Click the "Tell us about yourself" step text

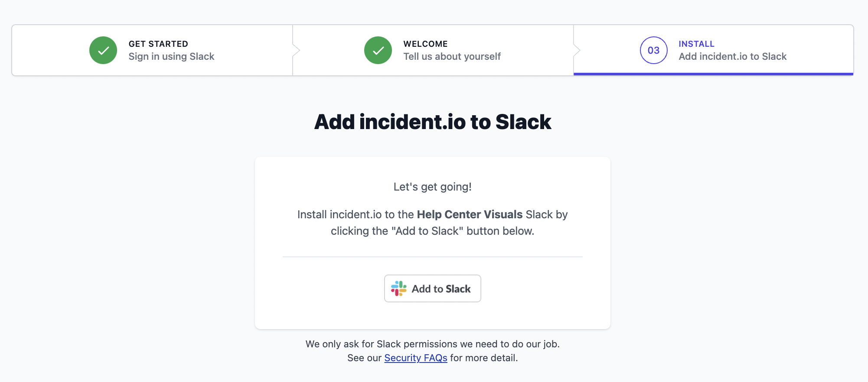(452, 57)
